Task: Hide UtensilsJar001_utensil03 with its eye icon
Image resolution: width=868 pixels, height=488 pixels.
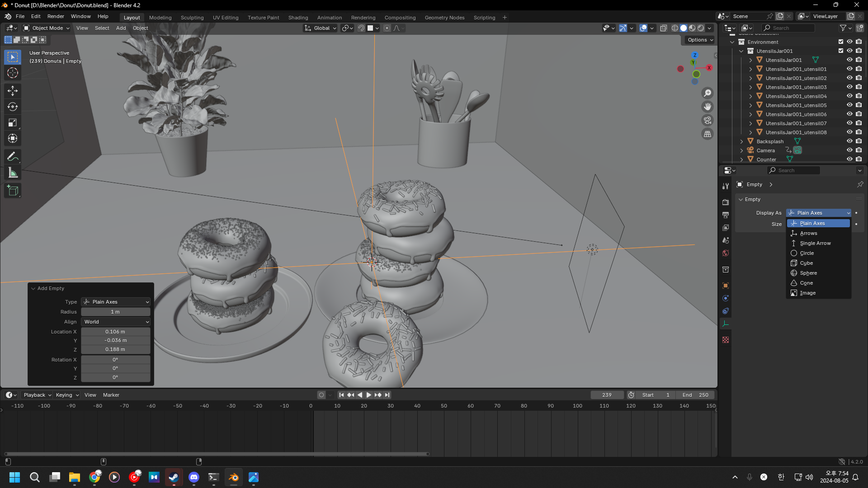Action: coord(849,87)
